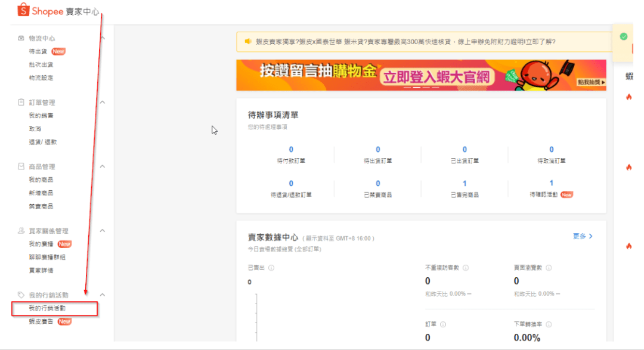
Task: Click the 待付款訂單 count
Action: pyautogui.click(x=291, y=150)
